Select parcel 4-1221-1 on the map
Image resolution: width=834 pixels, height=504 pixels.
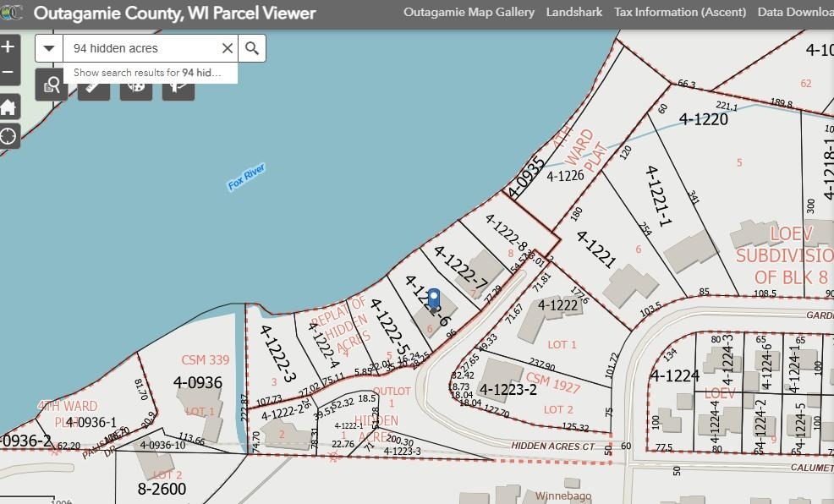click(x=658, y=194)
